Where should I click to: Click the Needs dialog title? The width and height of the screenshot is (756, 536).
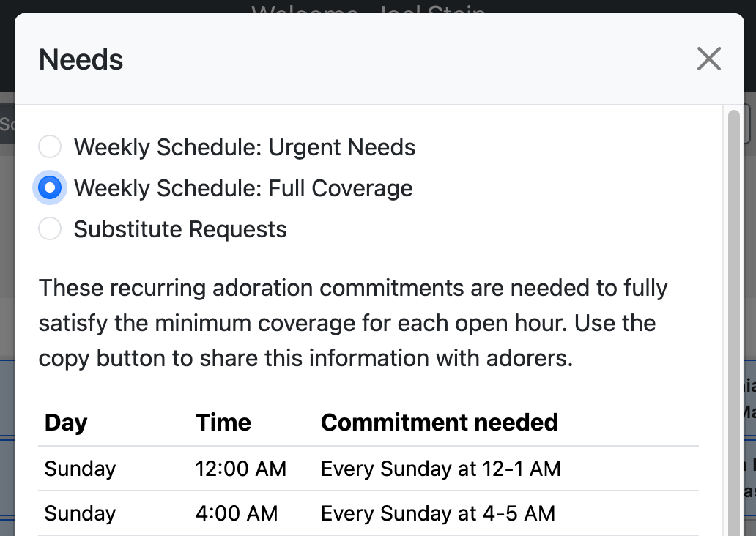[x=81, y=59]
